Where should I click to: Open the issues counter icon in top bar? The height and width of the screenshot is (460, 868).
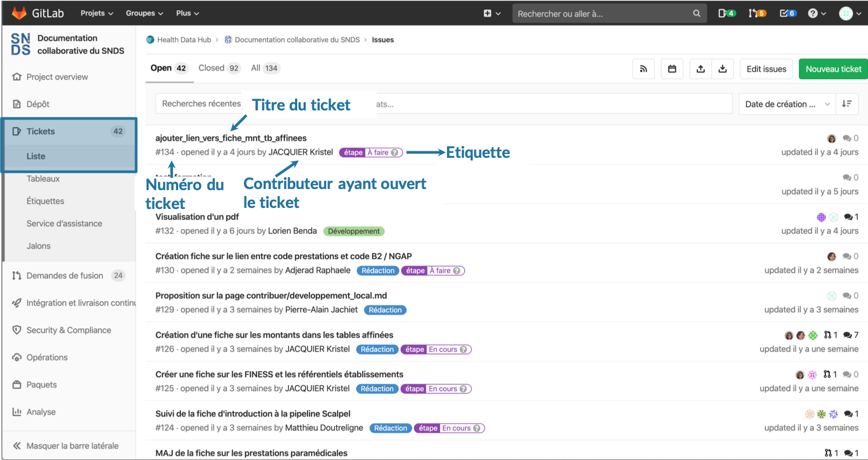[726, 13]
